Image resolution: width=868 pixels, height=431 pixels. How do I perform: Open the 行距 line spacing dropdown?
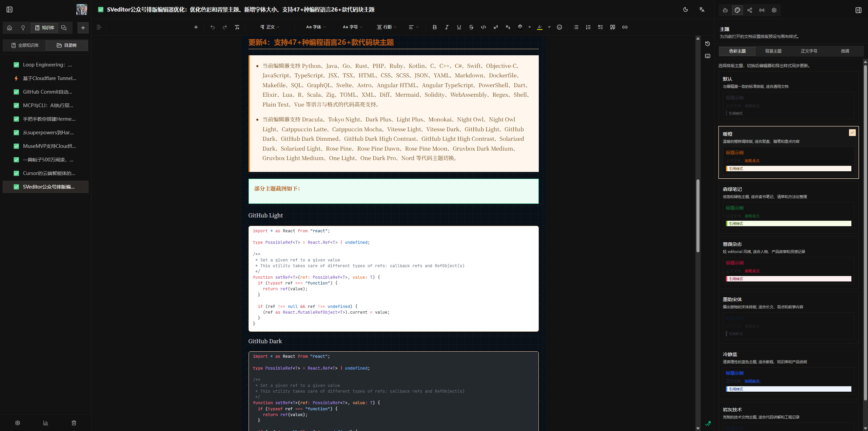(x=387, y=27)
